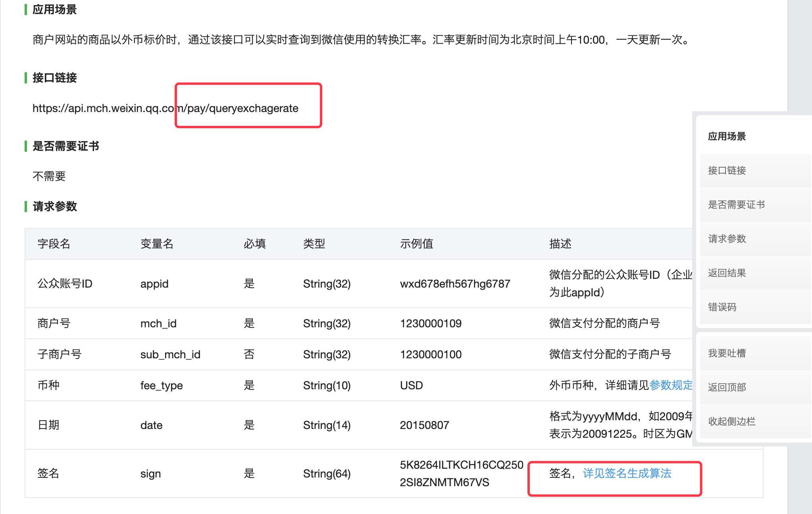Jump to 接口链接 in sidebar
This screenshot has height=514, width=812.
tap(727, 170)
